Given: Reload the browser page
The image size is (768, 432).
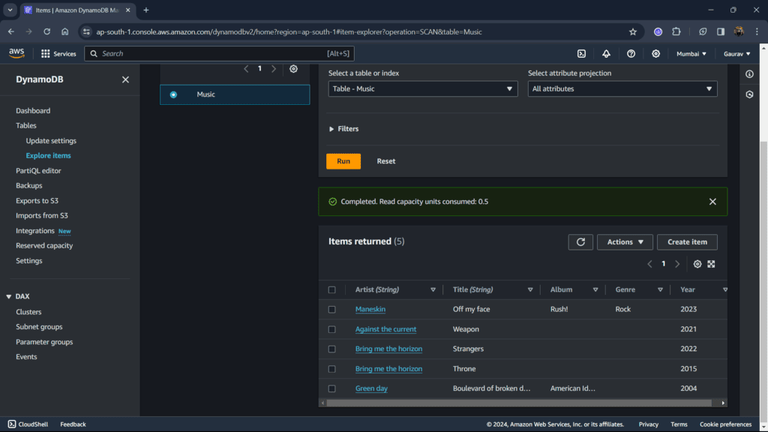Looking at the screenshot, I should click(47, 32).
